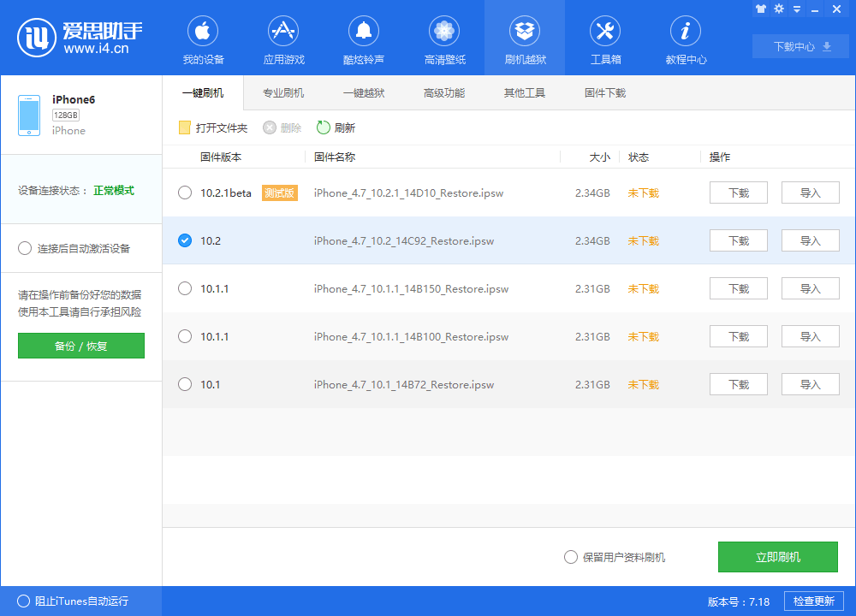Start flashing with 立即刷机 button
The height and width of the screenshot is (616, 856).
click(778, 557)
